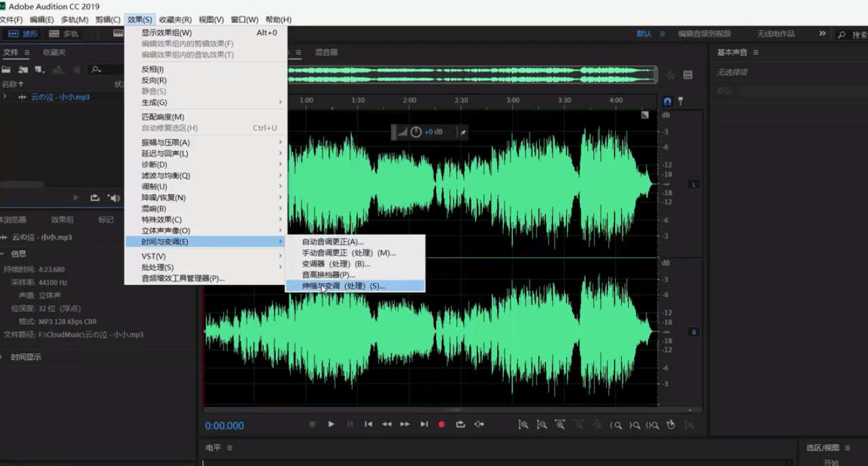Zoom in on amplitude
The height and width of the screenshot is (466, 868).
[x=523, y=425]
